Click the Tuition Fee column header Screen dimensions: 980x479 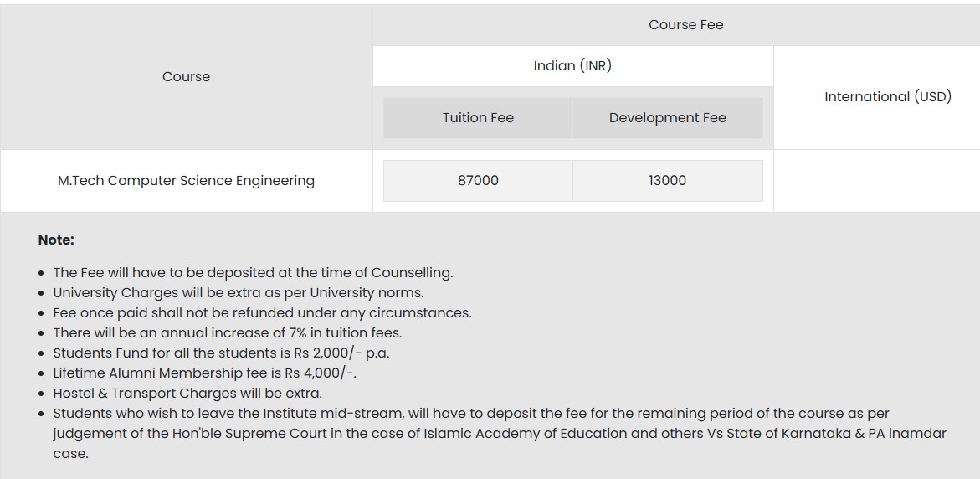pos(478,118)
